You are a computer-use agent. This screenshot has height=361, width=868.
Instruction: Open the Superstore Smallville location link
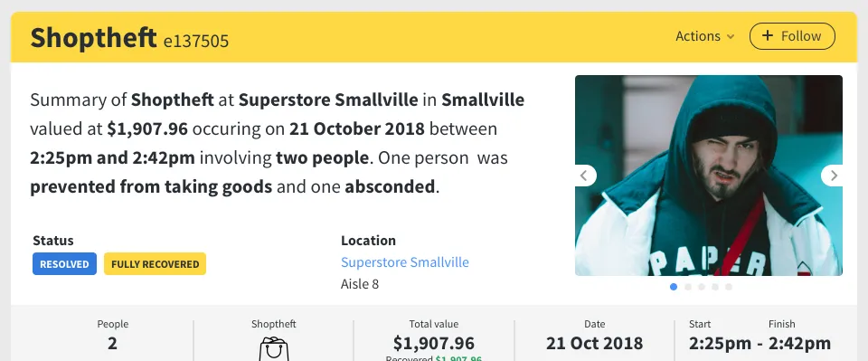point(405,261)
